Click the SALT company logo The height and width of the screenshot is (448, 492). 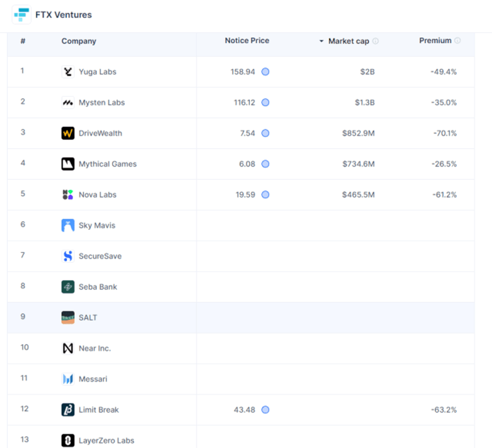(x=68, y=317)
